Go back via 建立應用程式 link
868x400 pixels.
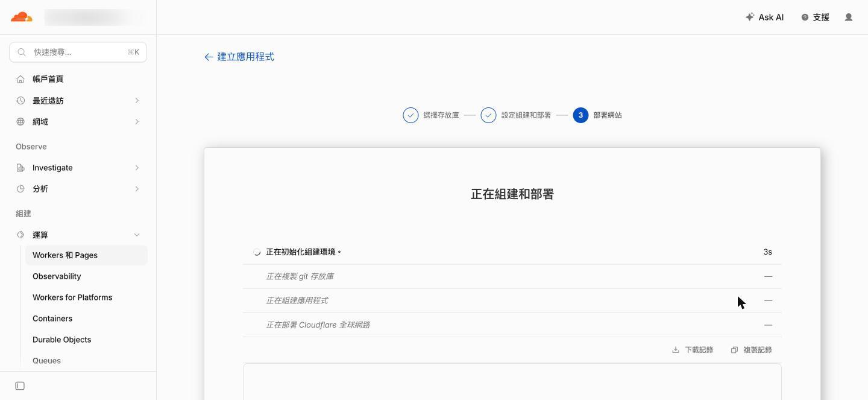(239, 57)
